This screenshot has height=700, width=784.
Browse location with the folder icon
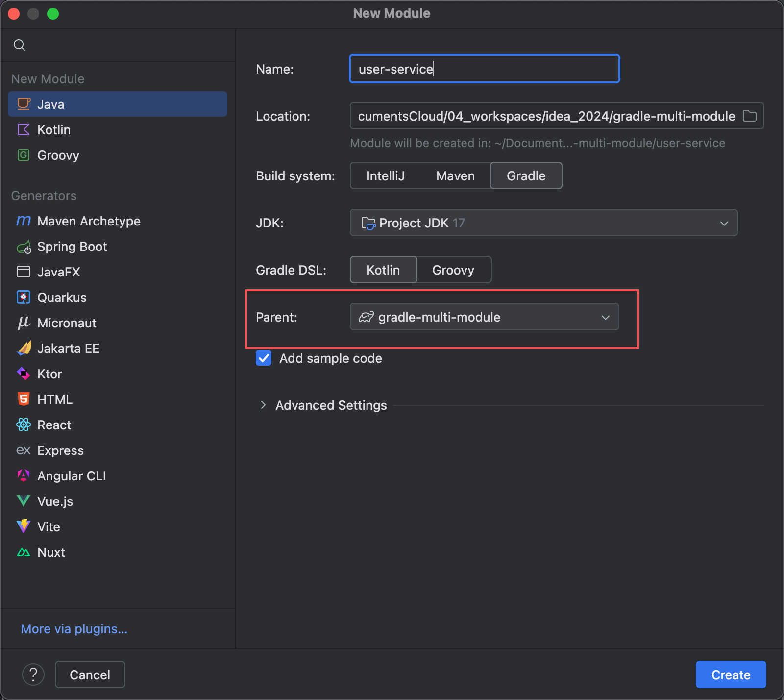click(x=750, y=116)
